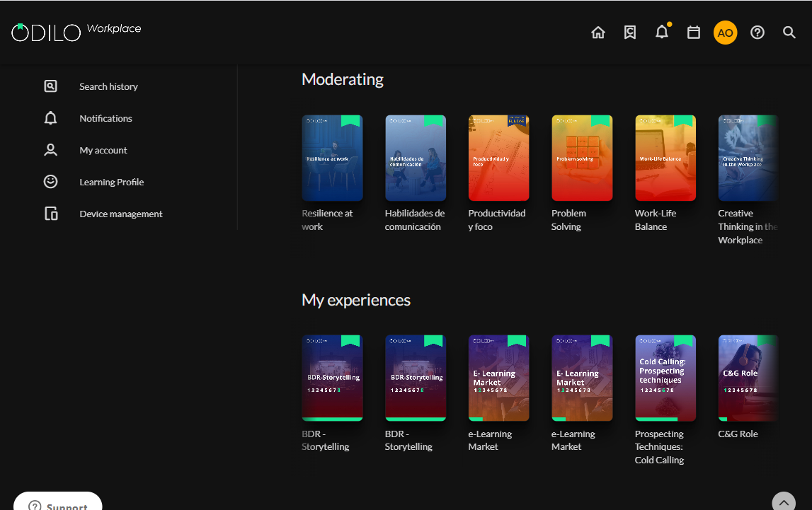Open the calendar icon in header

tap(694, 33)
